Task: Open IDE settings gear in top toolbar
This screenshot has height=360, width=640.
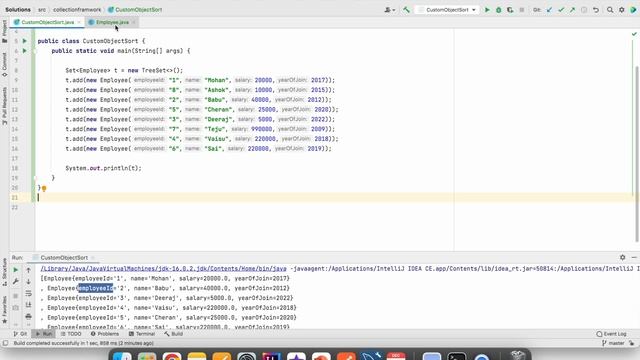Action: (621, 9)
